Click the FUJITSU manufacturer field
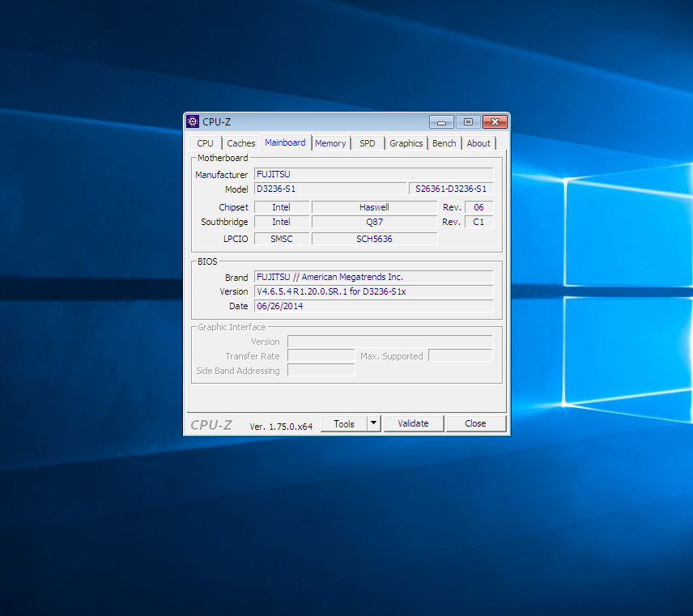 point(373,174)
